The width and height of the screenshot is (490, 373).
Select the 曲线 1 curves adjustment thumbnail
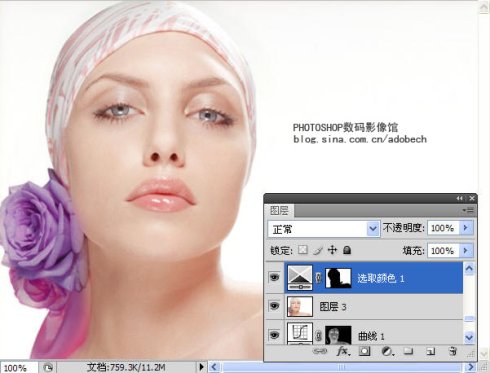pyautogui.click(x=300, y=334)
